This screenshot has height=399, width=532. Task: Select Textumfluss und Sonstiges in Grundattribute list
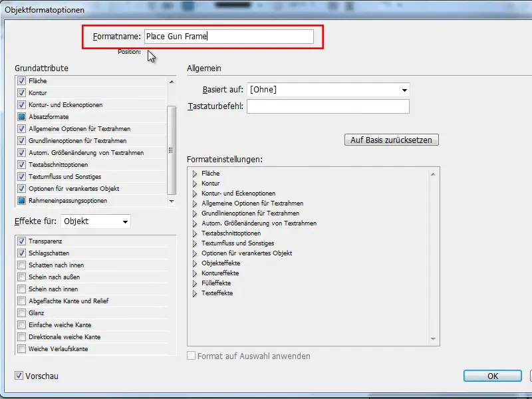coord(65,176)
